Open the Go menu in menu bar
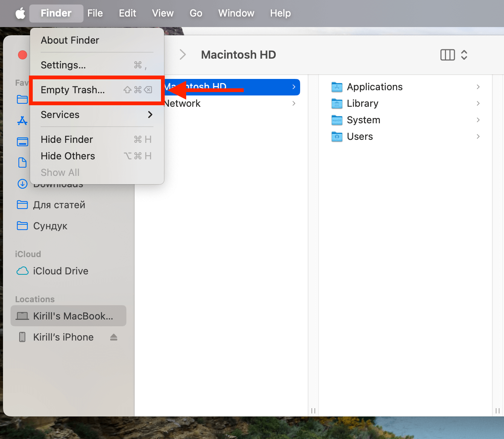Screen dimensions: 504x439 click(x=196, y=14)
